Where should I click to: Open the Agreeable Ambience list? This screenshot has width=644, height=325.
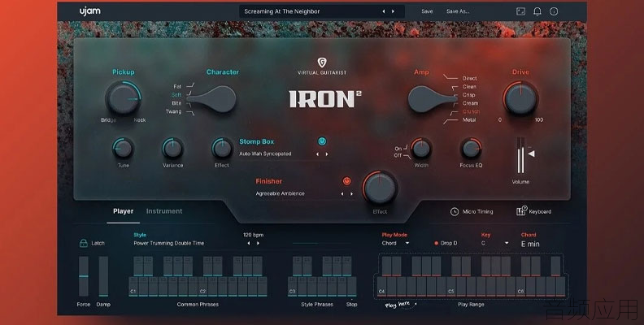pyautogui.click(x=280, y=193)
